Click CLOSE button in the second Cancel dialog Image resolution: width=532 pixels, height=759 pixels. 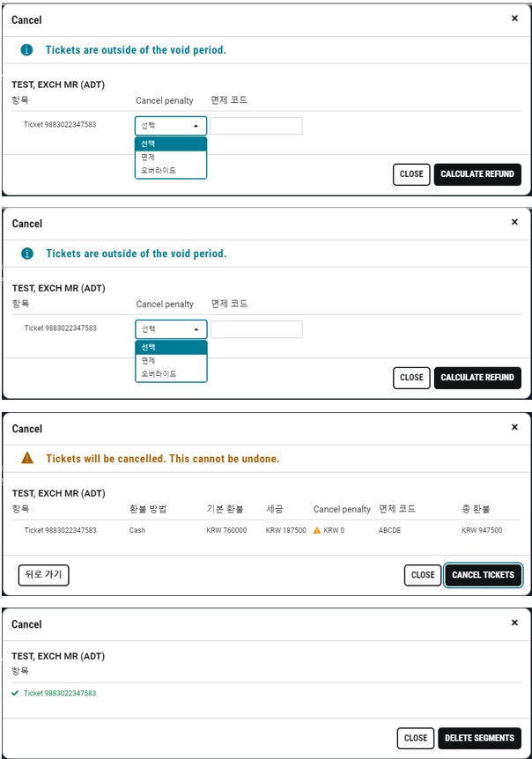coord(411,378)
